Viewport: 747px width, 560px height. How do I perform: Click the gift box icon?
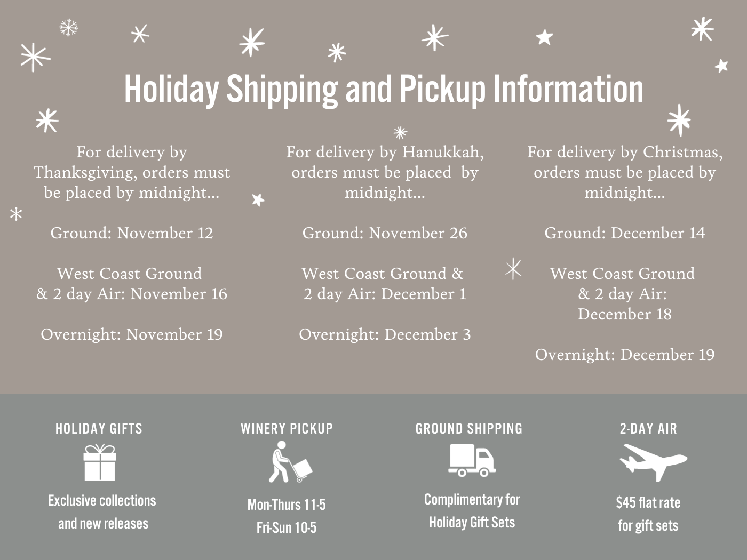[x=100, y=462]
